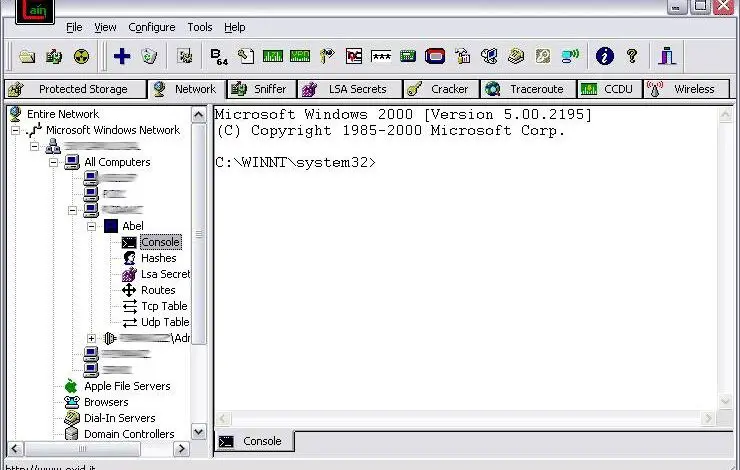The image size is (740, 470).
Task: Collapse the Microsoft Windows Network node
Action: 16,130
